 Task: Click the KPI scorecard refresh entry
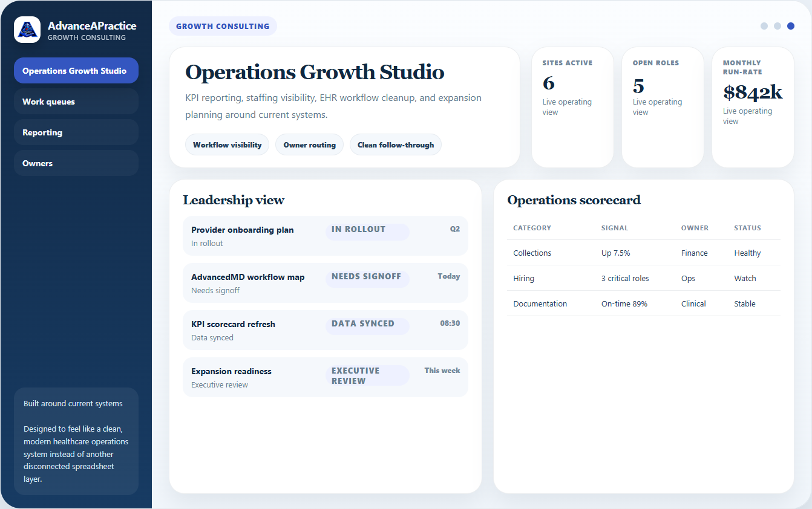pos(326,329)
